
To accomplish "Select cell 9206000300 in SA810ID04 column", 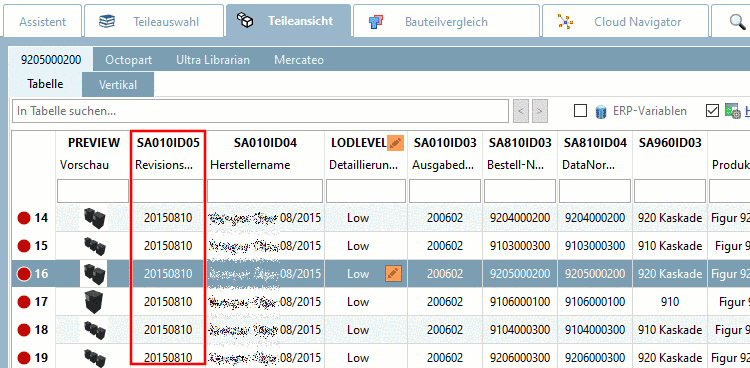I will (595, 357).
